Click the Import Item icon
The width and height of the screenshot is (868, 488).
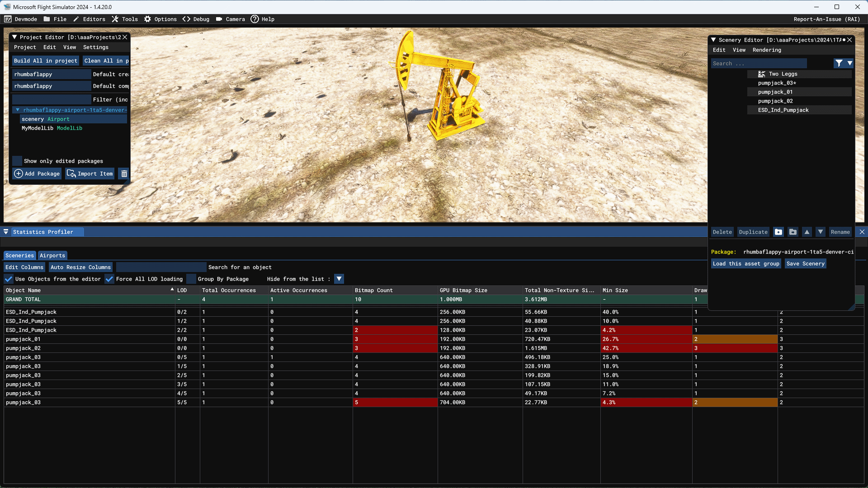click(x=71, y=174)
